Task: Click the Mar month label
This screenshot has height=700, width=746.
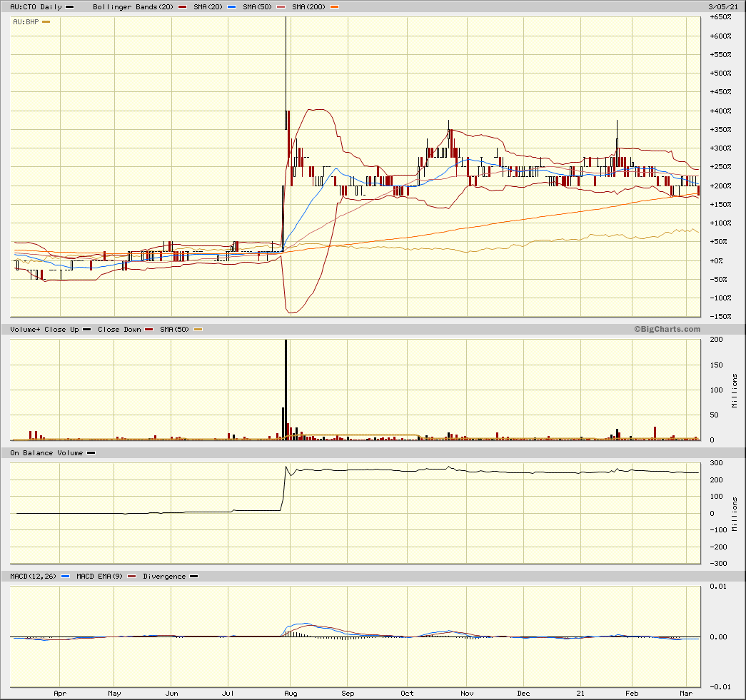Action: [x=686, y=694]
